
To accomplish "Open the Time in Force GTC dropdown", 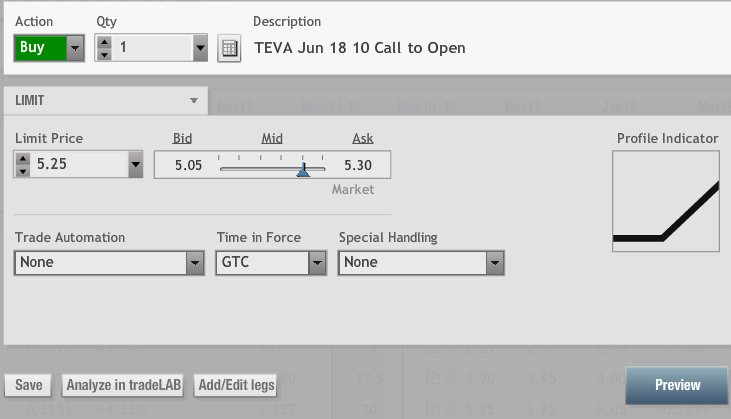I will pos(271,262).
